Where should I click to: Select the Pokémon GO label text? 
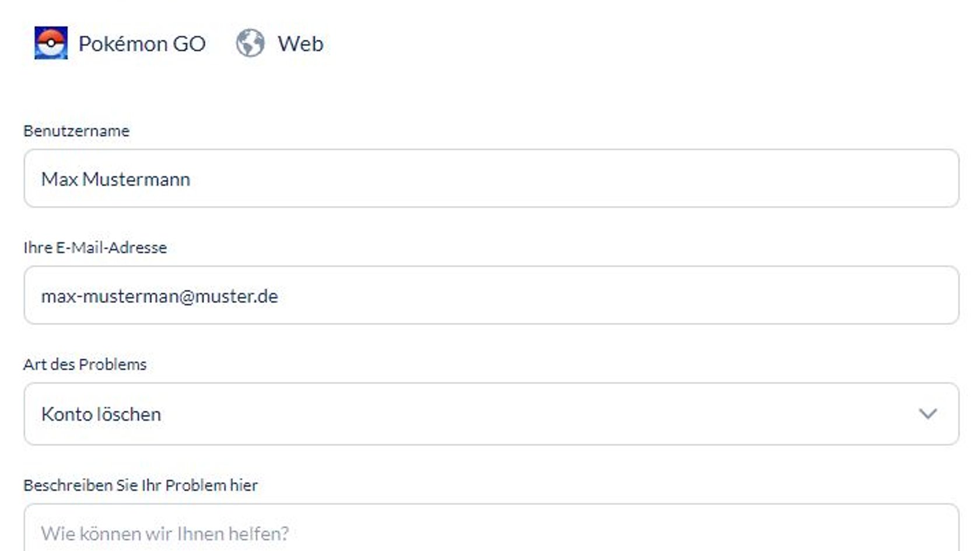[x=142, y=44]
